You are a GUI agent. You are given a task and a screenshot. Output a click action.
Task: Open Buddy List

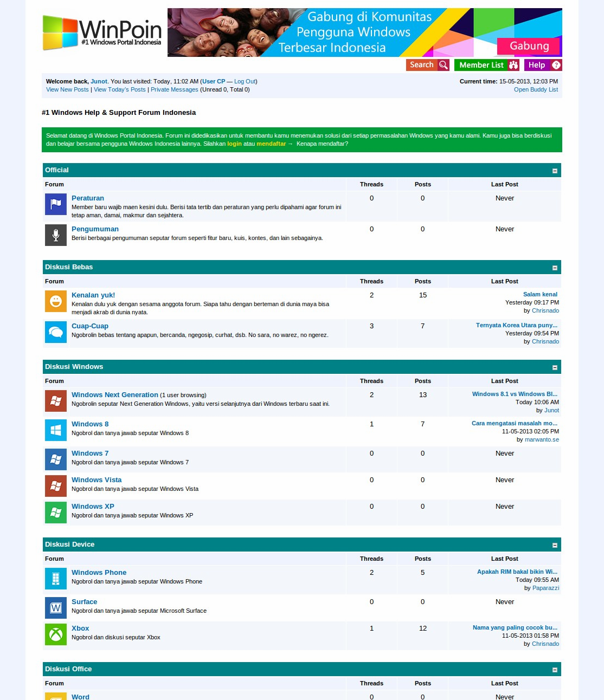pyautogui.click(x=536, y=89)
